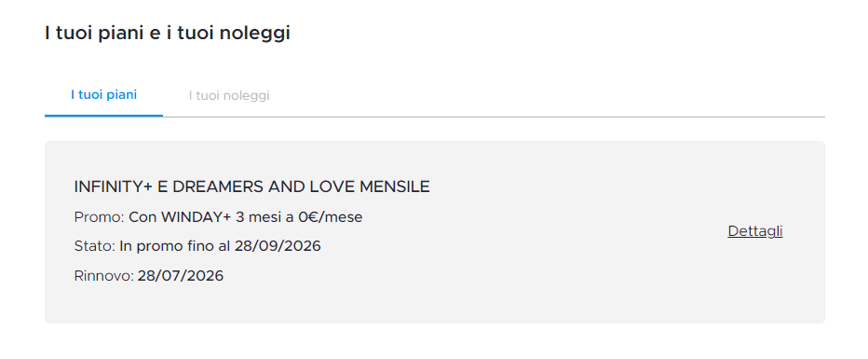868x359 pixels.
Task: Click the word noleggi in the page heading
Action: pos(254,34)
